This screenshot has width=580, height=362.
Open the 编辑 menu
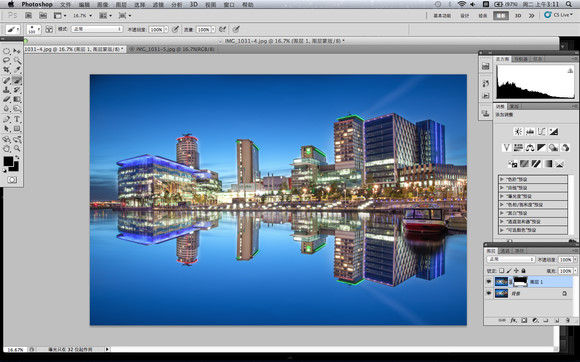(84, 4)
